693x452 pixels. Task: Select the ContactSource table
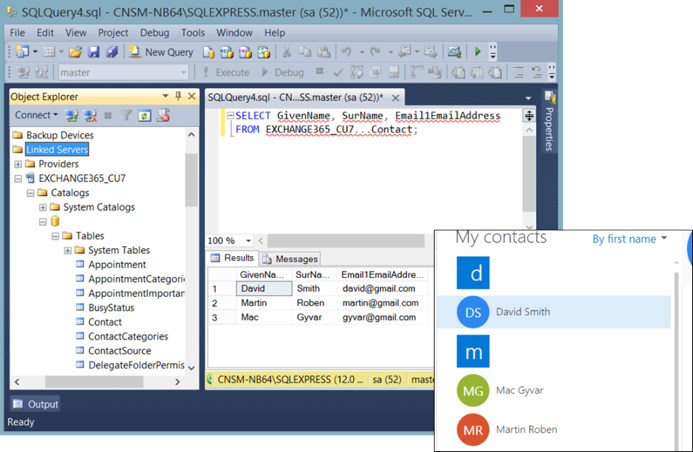pyautogui.click(x=119, y=351)
